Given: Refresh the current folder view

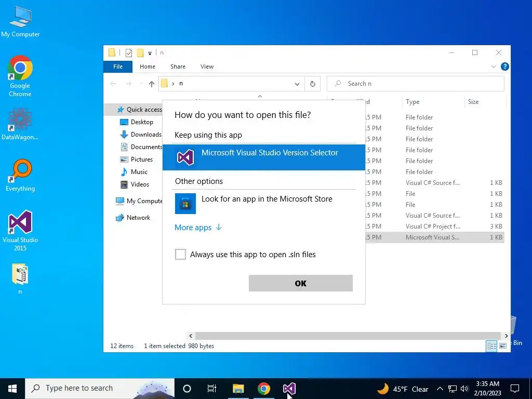Looking at the screenshot, I should [312, 84].
